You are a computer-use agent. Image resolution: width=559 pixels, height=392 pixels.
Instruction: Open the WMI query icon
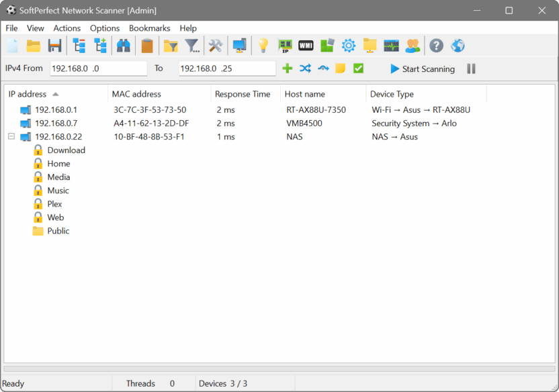306,46
